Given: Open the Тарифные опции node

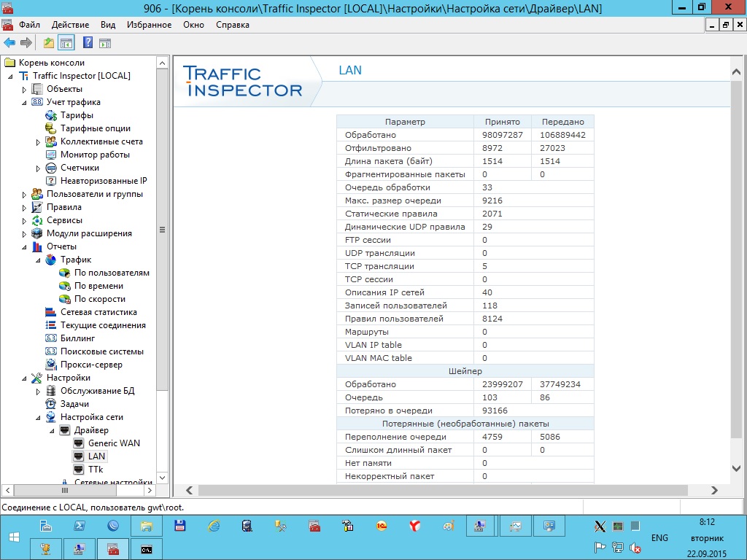Looking at the screenshot, I should tap(96, 128).
